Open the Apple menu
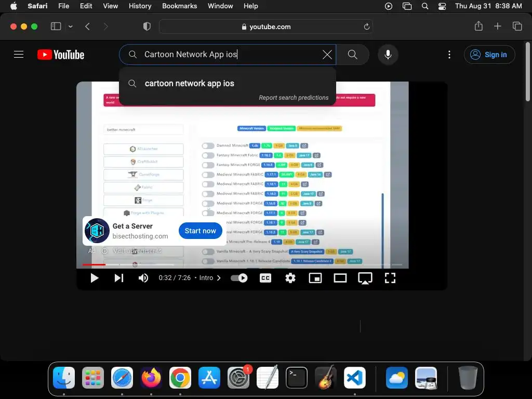 point(14,6)
